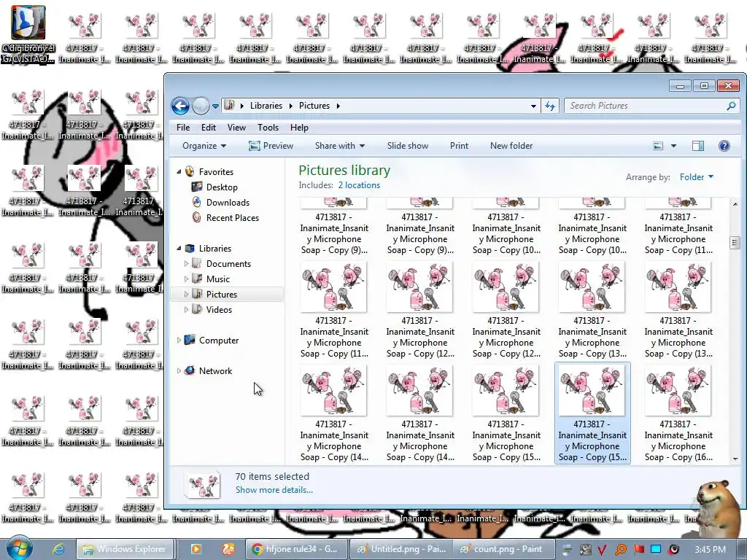
Task: Click the Refresh button by address bar
Action: (x=550, y=106)
